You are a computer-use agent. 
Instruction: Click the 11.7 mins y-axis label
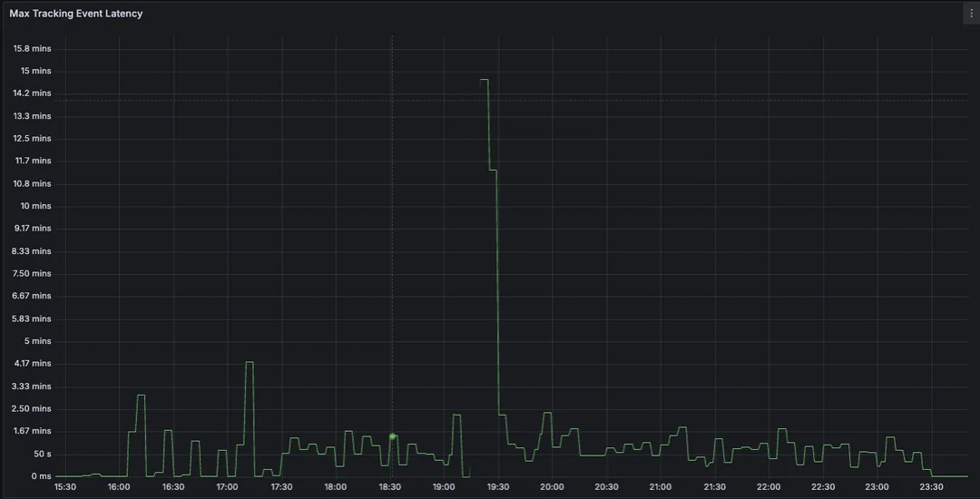(34, 161)
